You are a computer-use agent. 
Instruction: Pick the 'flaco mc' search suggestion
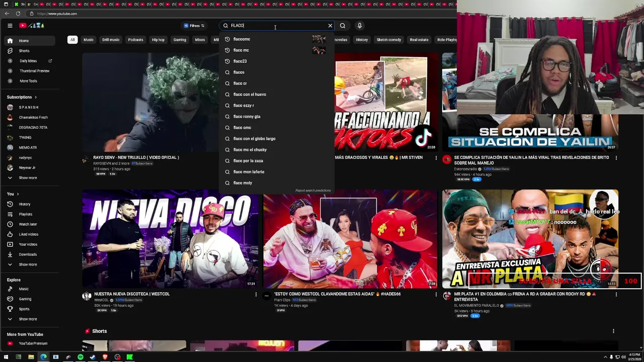pyautogui.click(x=276, y=50)
